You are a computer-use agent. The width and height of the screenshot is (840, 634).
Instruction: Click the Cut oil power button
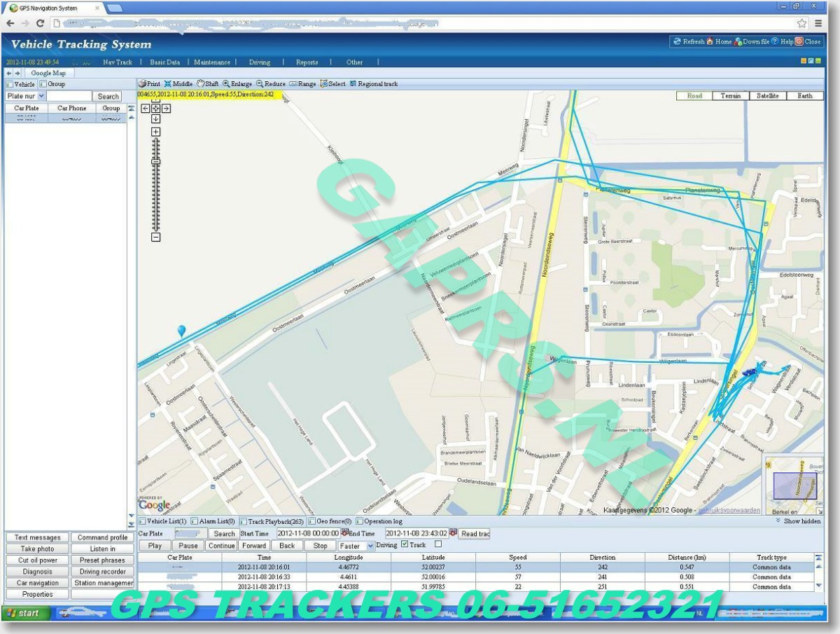pyautogui.click(x=38, y=560)
